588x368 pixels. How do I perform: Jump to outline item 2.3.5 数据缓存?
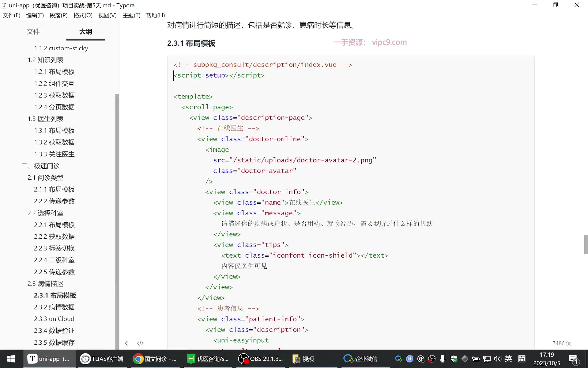pos(54,343)
